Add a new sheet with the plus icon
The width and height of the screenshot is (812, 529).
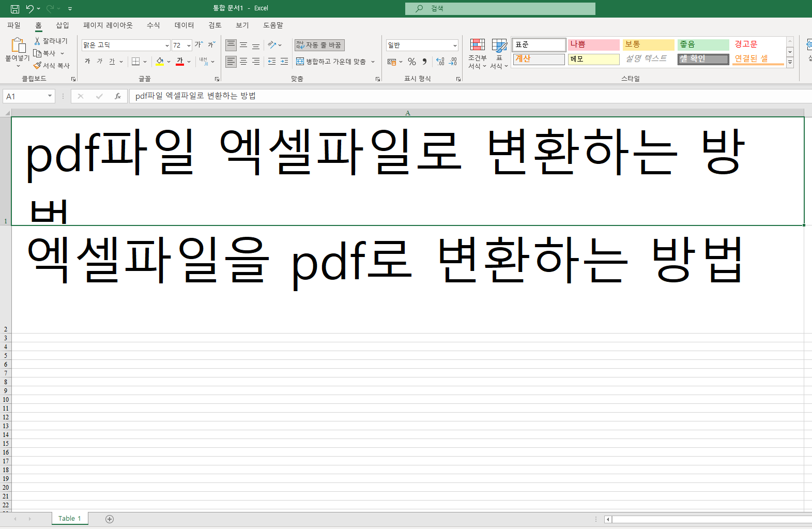110,519
